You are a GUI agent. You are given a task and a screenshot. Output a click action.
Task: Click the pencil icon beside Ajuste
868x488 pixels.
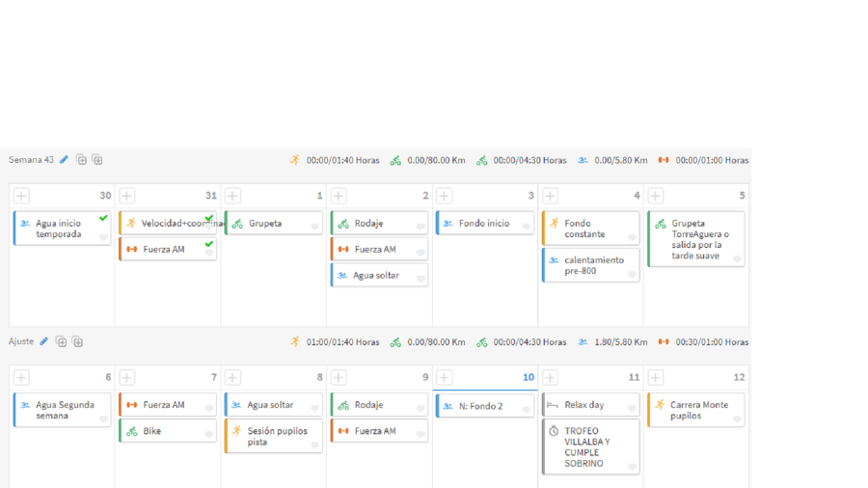click(43, 341)
